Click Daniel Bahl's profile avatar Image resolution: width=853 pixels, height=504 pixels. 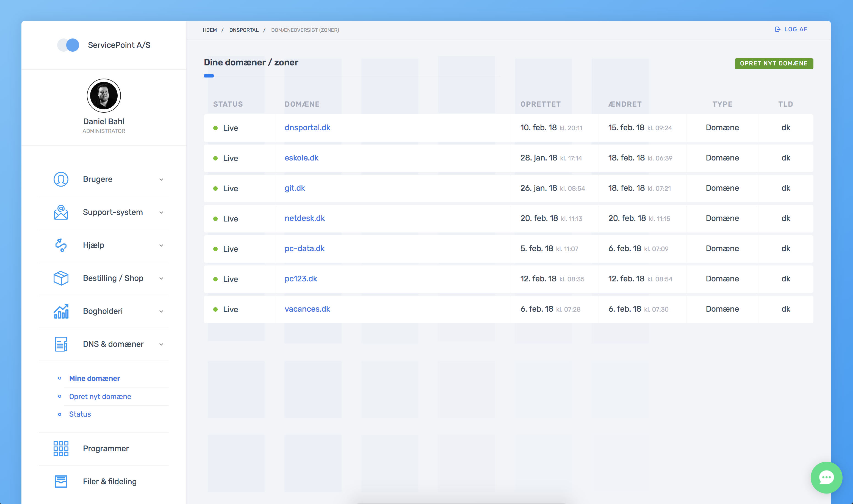click(x=104, y=96)
